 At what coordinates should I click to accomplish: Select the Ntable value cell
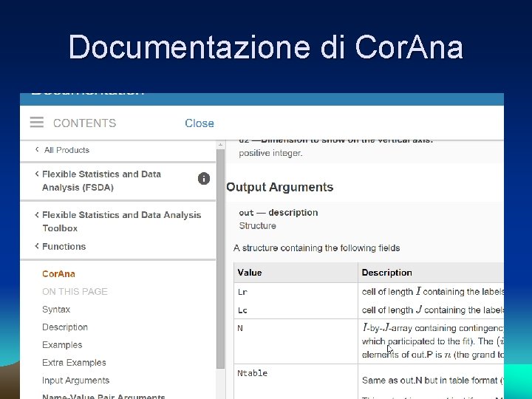click(x=296, y=382)
